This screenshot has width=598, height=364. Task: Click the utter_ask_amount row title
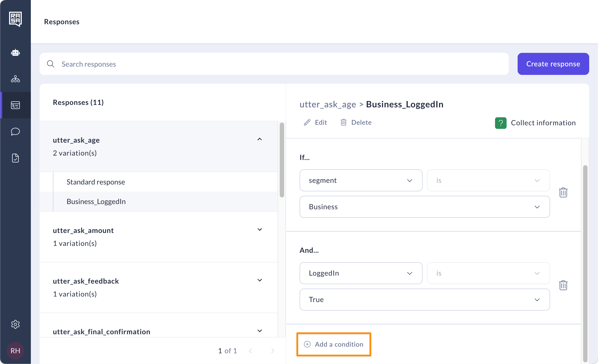coord(83,230)
